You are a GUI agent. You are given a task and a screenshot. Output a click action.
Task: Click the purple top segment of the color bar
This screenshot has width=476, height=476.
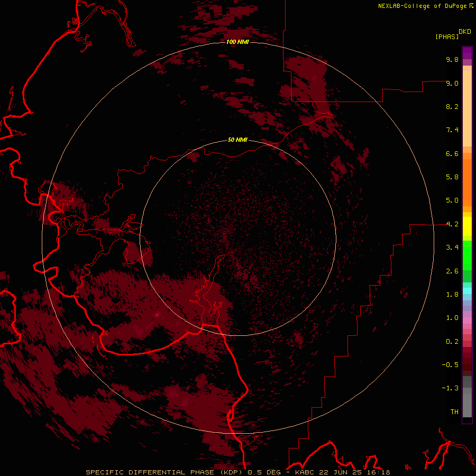coord(467,53)
